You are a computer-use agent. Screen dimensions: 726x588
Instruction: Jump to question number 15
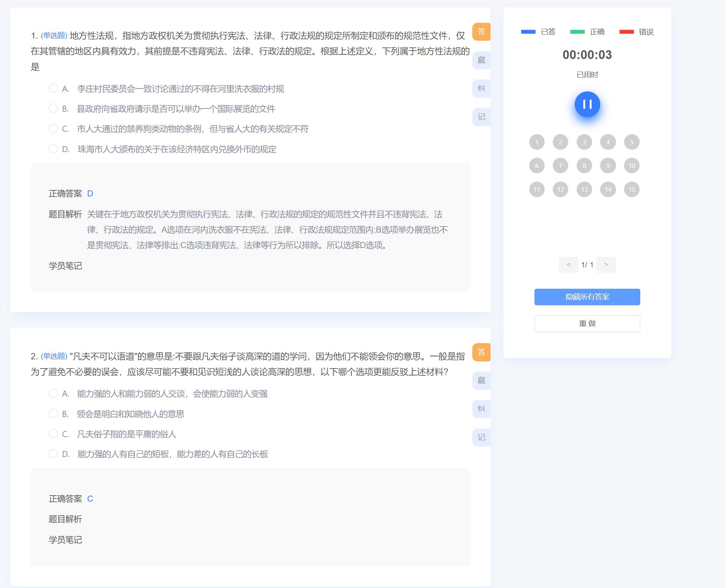pyautogui.click(x=631, y=190)
